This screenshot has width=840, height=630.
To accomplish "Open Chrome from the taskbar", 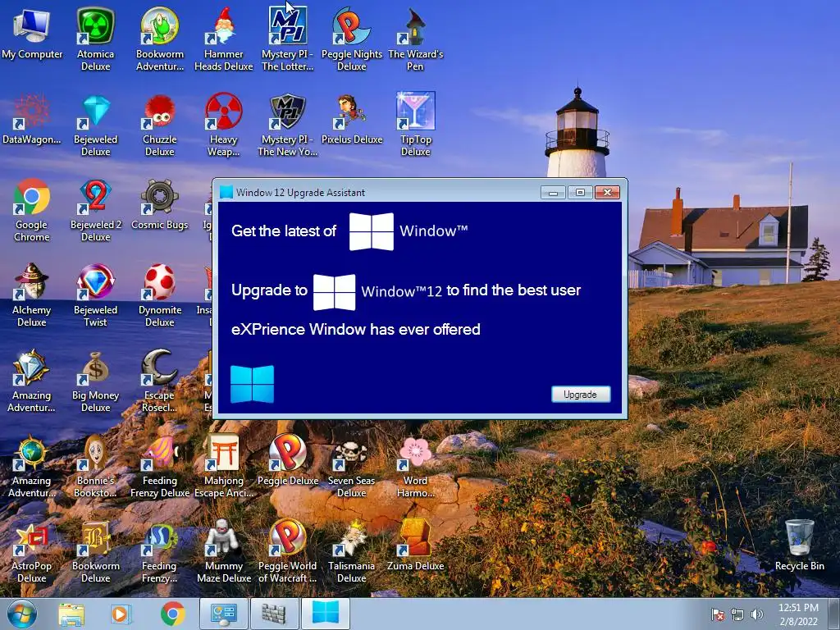I will click(172, 614).
